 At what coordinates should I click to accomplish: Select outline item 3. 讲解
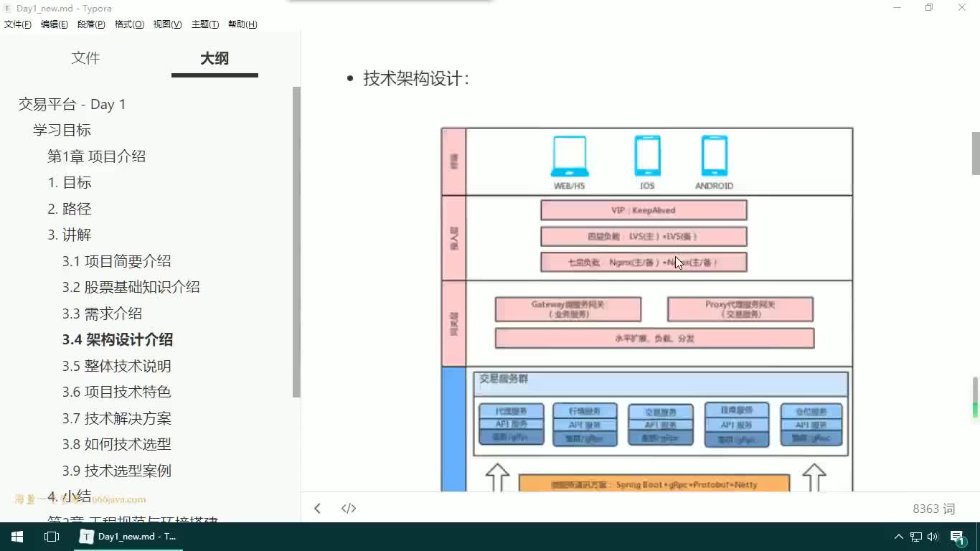(70, 235)
